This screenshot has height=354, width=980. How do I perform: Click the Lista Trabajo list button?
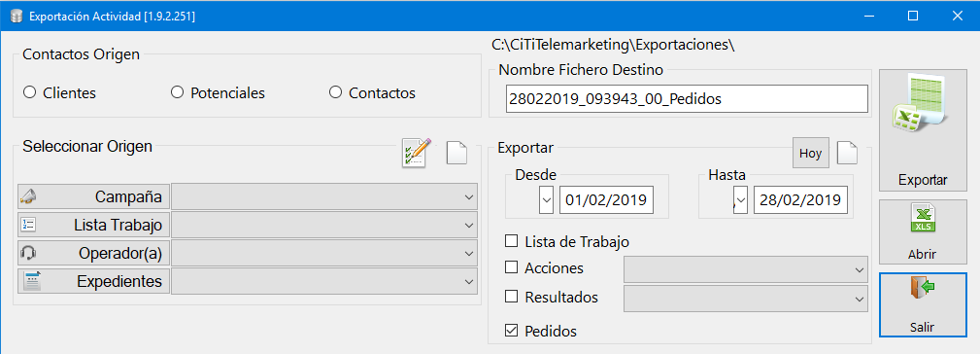coord(94,225)
